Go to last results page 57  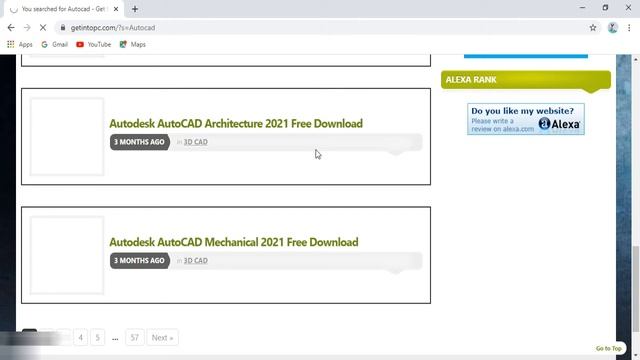pyautogui.click(x=135, y=338)
